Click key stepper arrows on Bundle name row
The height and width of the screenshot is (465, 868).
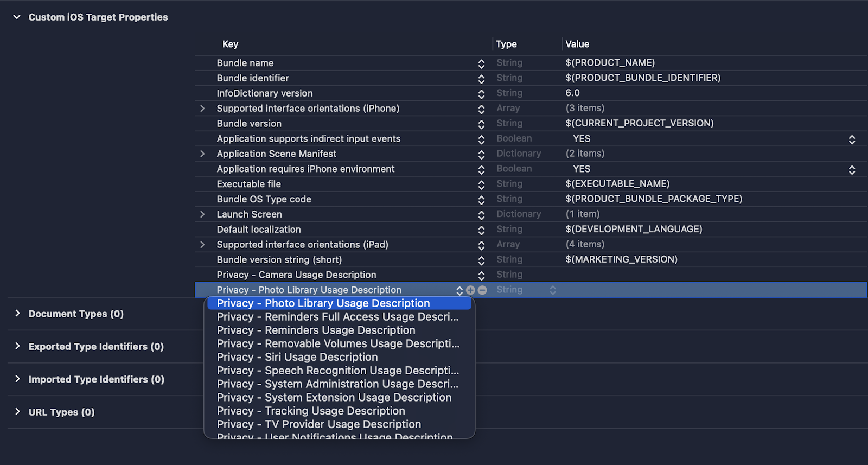(x=481, y=63)
